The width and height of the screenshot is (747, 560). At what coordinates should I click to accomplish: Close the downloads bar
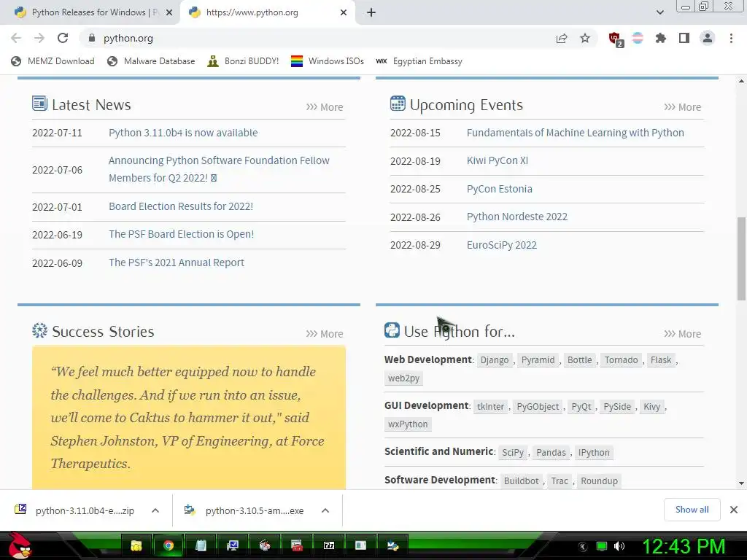point(734,510)
